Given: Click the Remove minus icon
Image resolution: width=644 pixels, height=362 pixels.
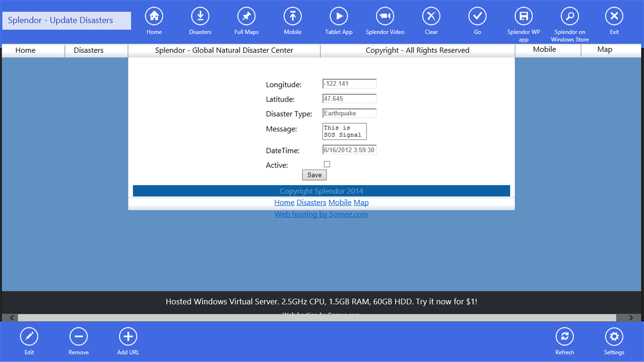Looking at the screenshot, I should coord(79,337).
